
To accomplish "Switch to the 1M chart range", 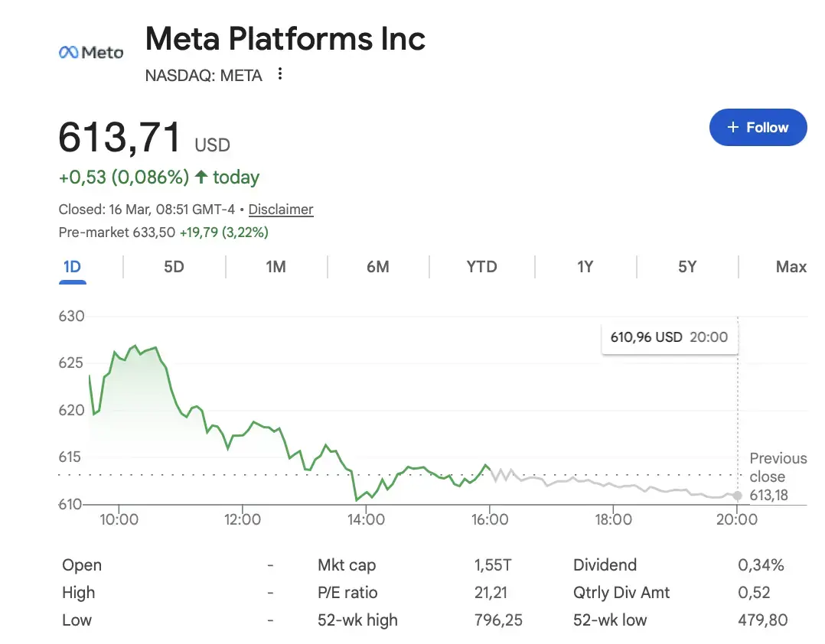I will (x=276, y=267).
